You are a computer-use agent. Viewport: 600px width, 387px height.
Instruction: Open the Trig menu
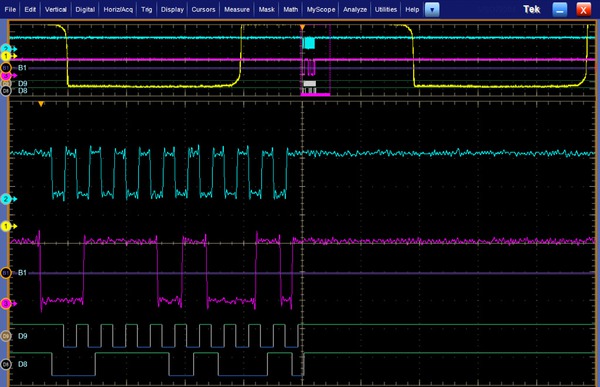(x=147, y=10)
